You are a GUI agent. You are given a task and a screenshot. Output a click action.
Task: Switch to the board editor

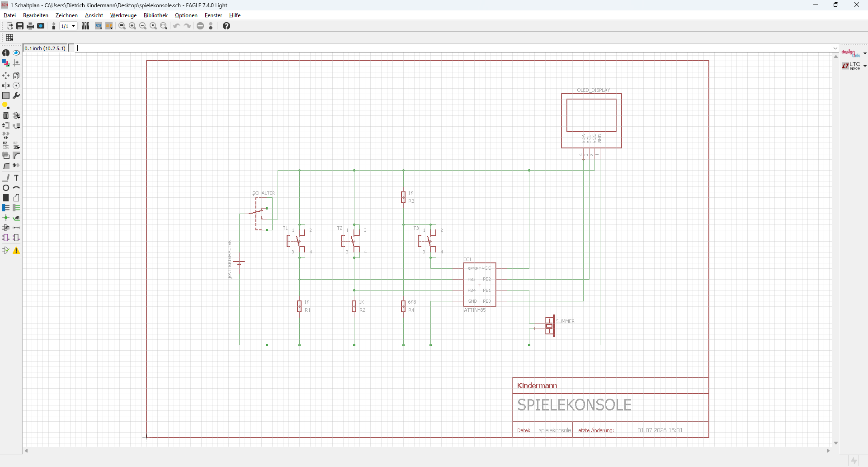point(53,26)
